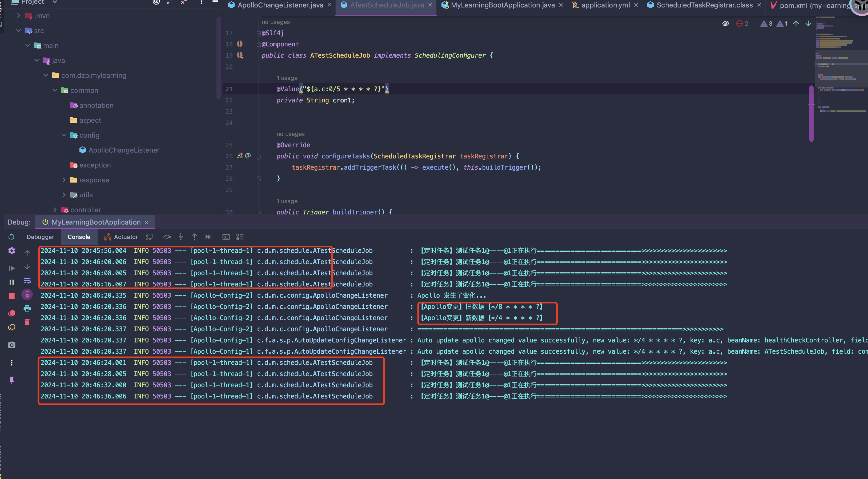View breakpoints red circles icon
The height and width of the screenshot is (479, 868).
11,313
